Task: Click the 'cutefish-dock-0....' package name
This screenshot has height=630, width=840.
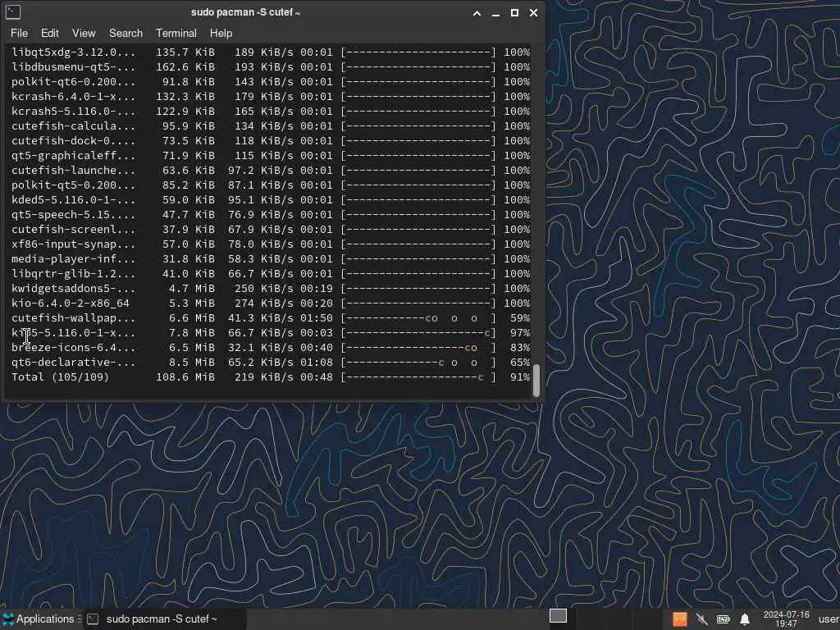Action: pos(73,141)
